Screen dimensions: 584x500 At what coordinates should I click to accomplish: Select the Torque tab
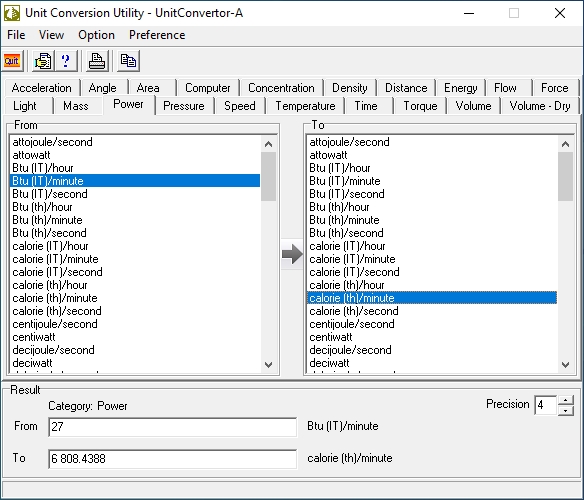click(x=420, y=106)
